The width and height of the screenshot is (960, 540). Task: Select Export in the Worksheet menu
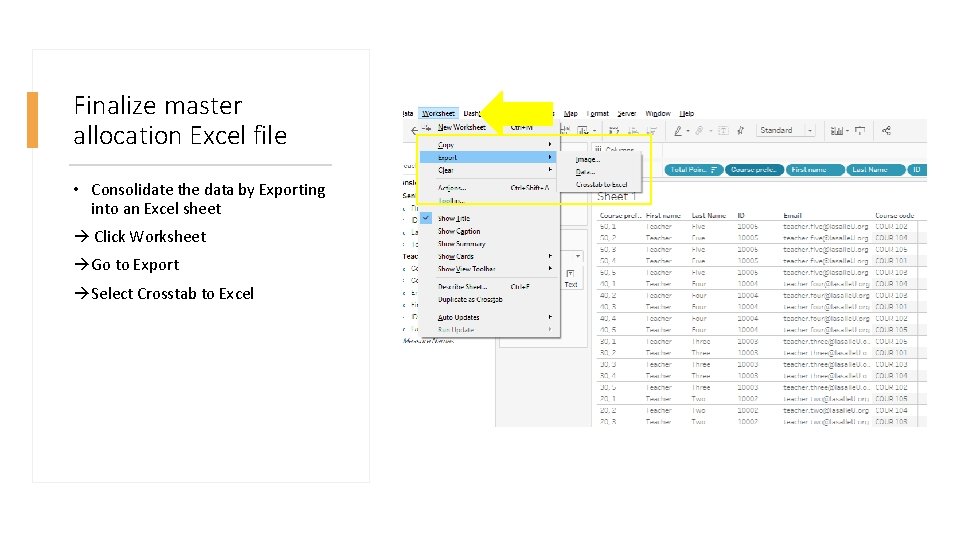(x=489, y=157)
